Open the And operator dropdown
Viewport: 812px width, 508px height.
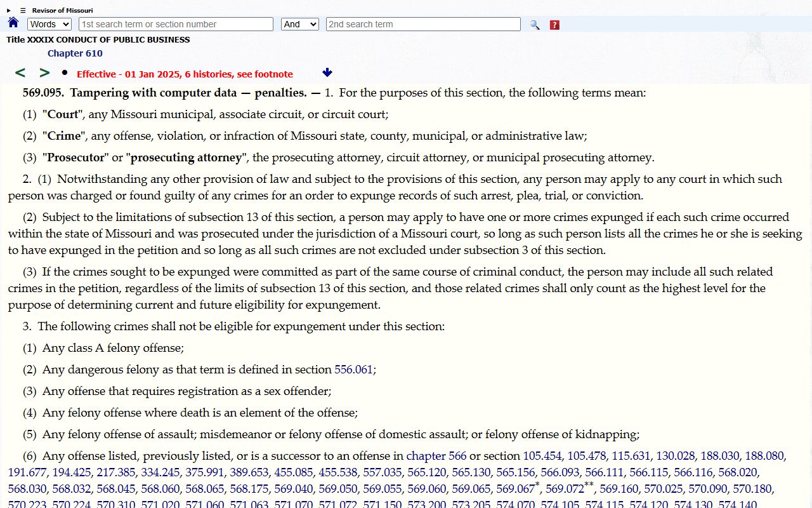[300, 24]
